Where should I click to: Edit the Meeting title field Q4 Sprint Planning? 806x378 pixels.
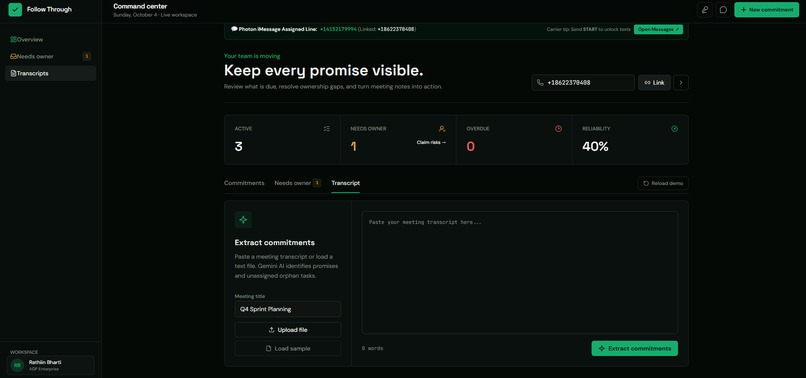(288, 310)
